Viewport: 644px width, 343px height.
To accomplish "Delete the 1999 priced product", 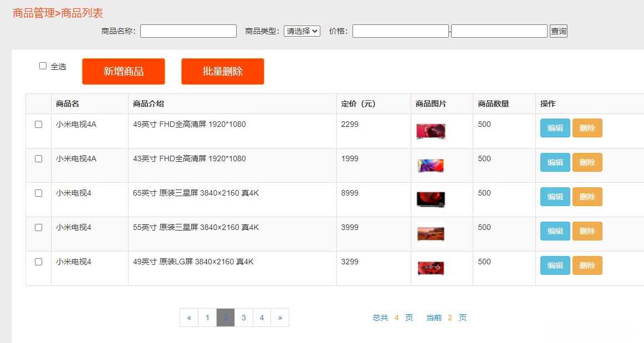I will click(x=587, y=162).
